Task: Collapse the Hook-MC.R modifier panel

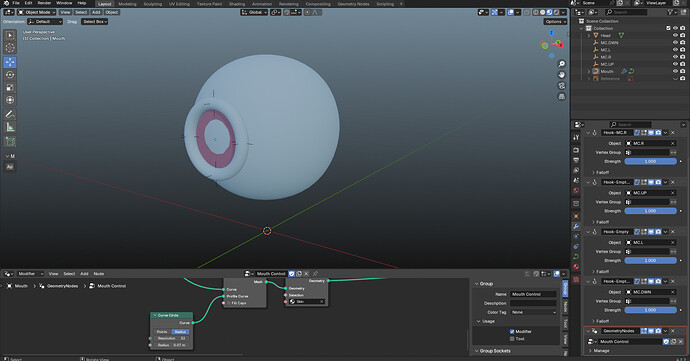Action: [x=588, y=133]
